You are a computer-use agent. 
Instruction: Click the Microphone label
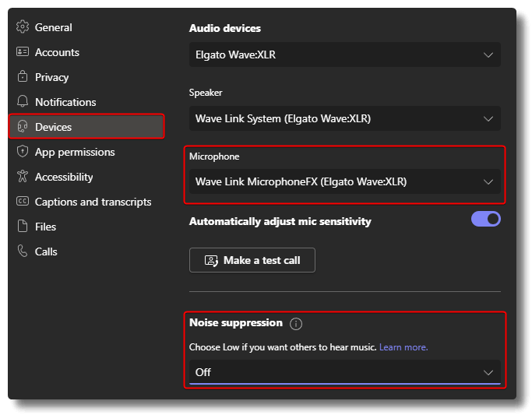click(x=214, y=157)
